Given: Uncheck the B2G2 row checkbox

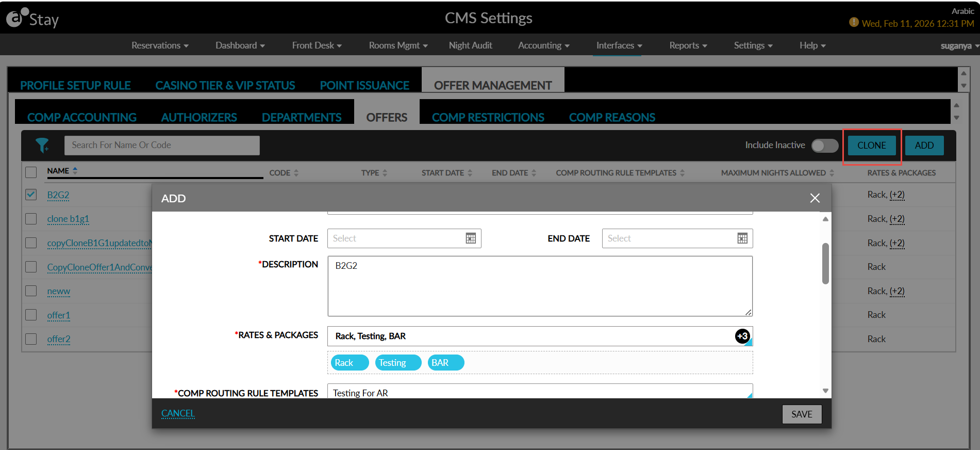Looking at the screenshot, I should (x=31, y=195).
